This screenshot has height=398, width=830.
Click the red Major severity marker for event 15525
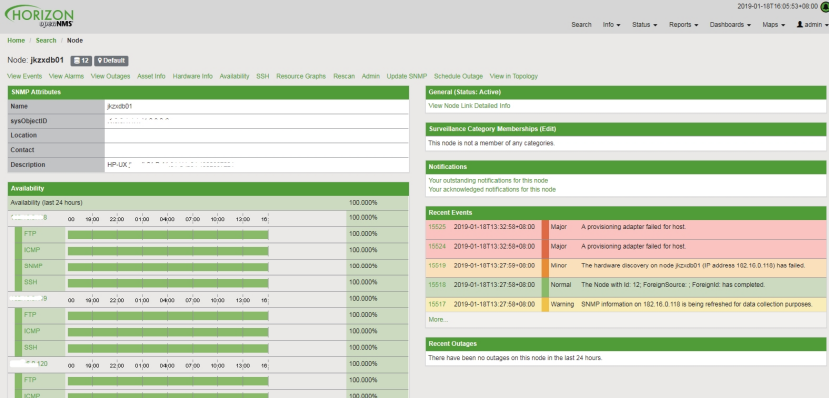[x=545, y=230]
